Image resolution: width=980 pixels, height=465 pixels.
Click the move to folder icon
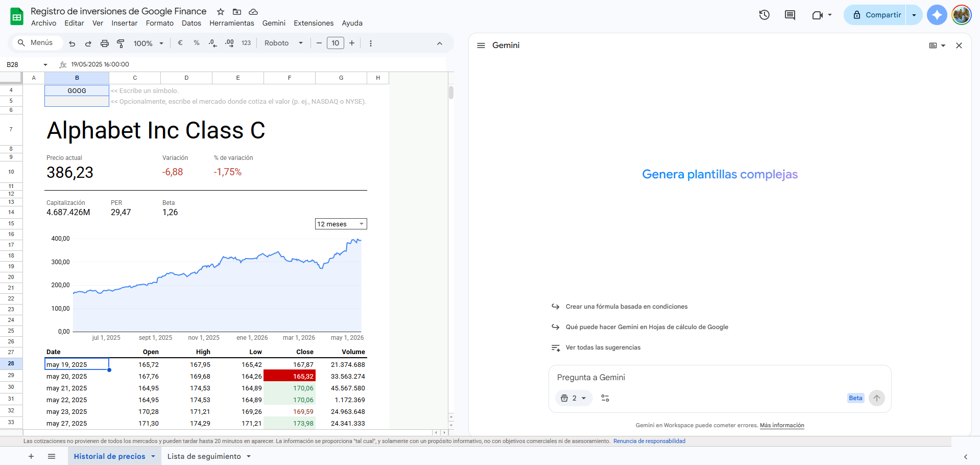pyautogui.click(x=237, y=12)
